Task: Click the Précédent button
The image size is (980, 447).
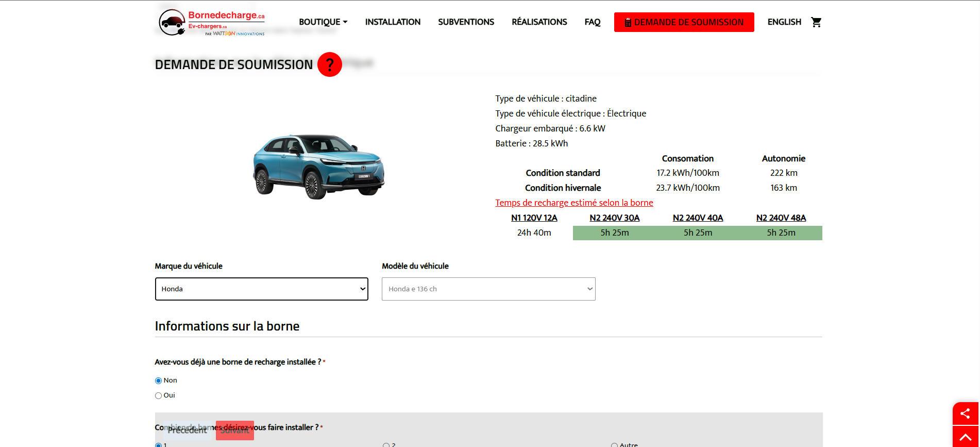Action: coord(187,431)
